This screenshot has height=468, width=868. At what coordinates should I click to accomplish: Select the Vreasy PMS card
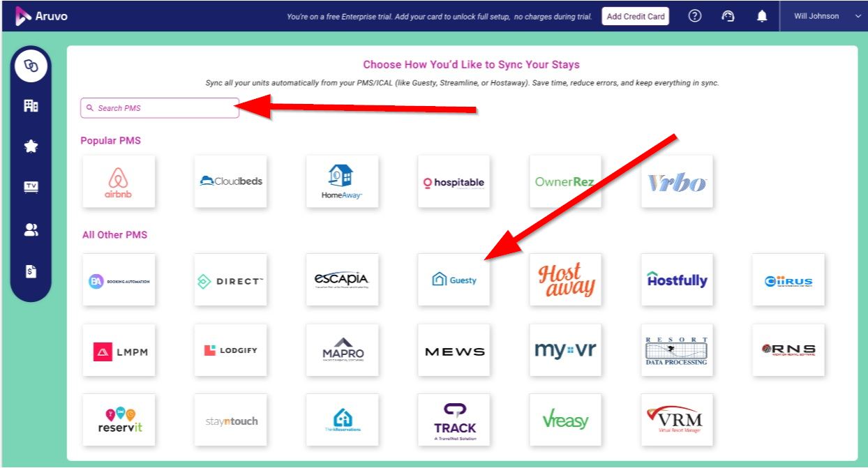(x=565, y=420)
